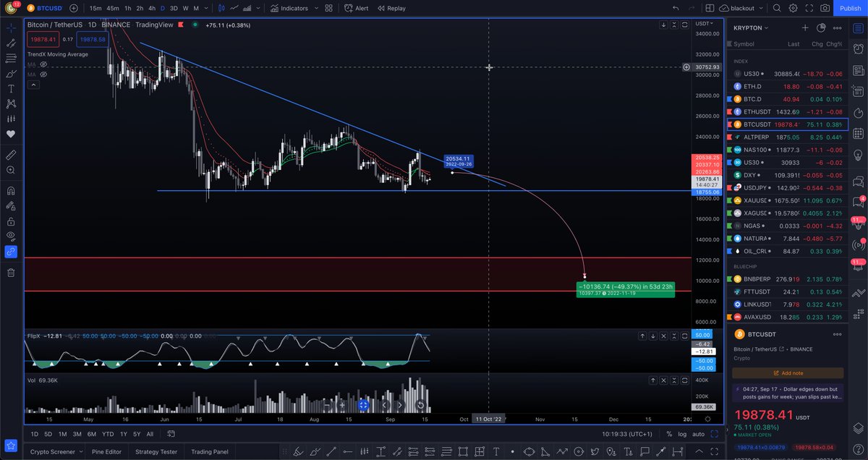Screen dimensions: 868x460
Task: Toggle lock all drawing tools
Action: click(x=11, y=221)
